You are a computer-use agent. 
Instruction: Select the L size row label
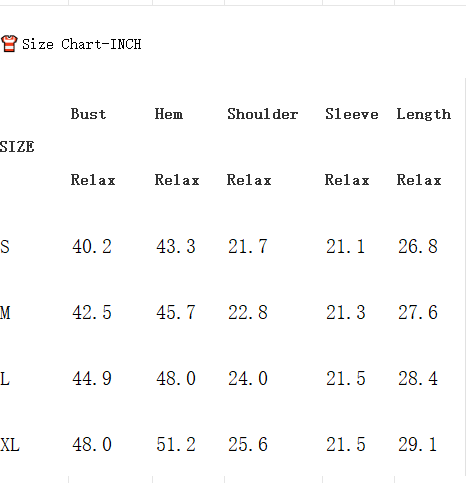point(5,379)
